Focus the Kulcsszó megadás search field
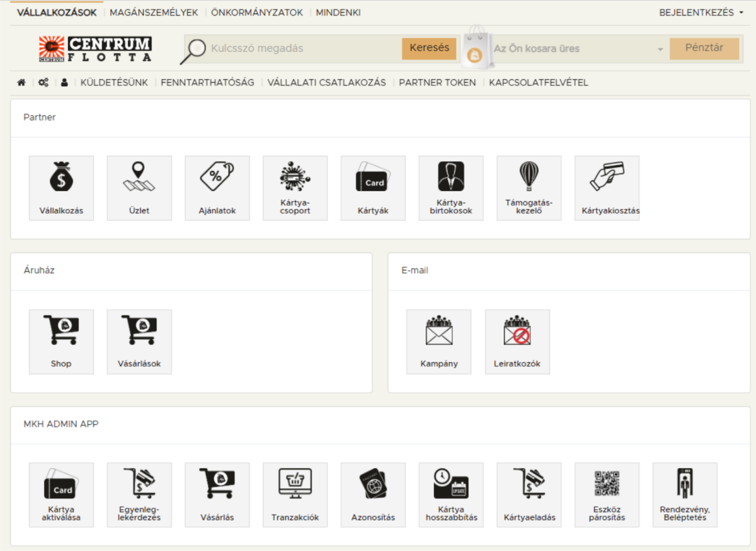The image size is (756, 551). (304, 49)
